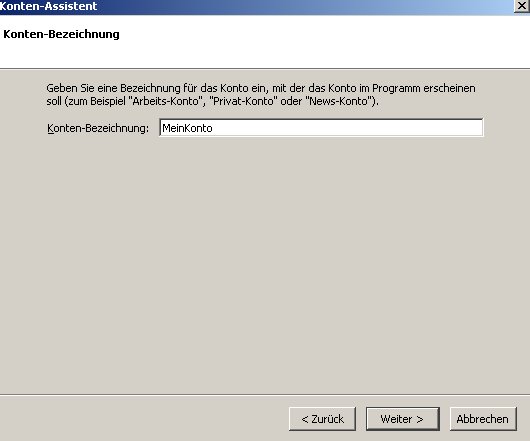Click the "Arbeits-Konto" example in the description
Viewport: 530px width, 441px height.
click(x=166, y=101)
